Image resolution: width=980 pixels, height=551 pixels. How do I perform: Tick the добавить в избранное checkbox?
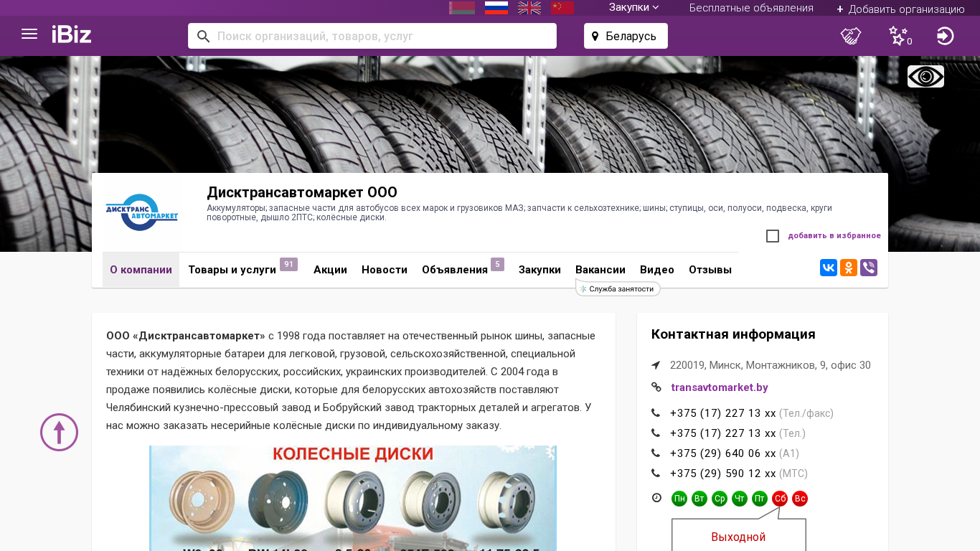tap(773, 236)
